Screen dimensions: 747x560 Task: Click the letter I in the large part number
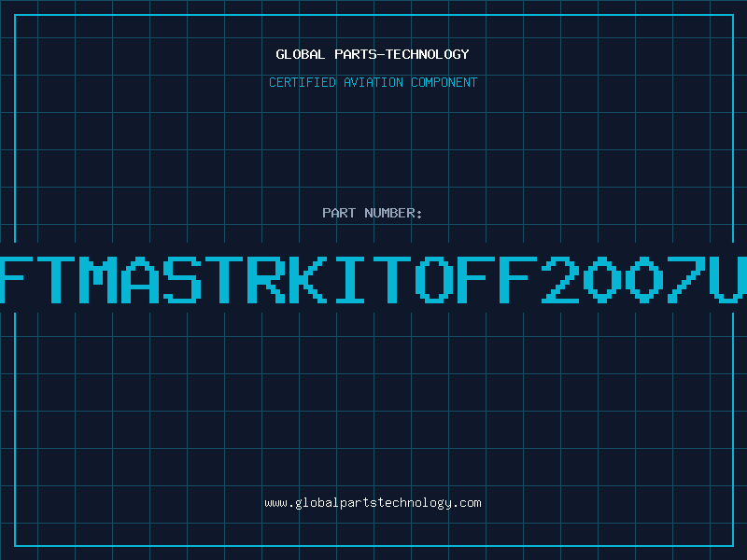tap(349, 279)
